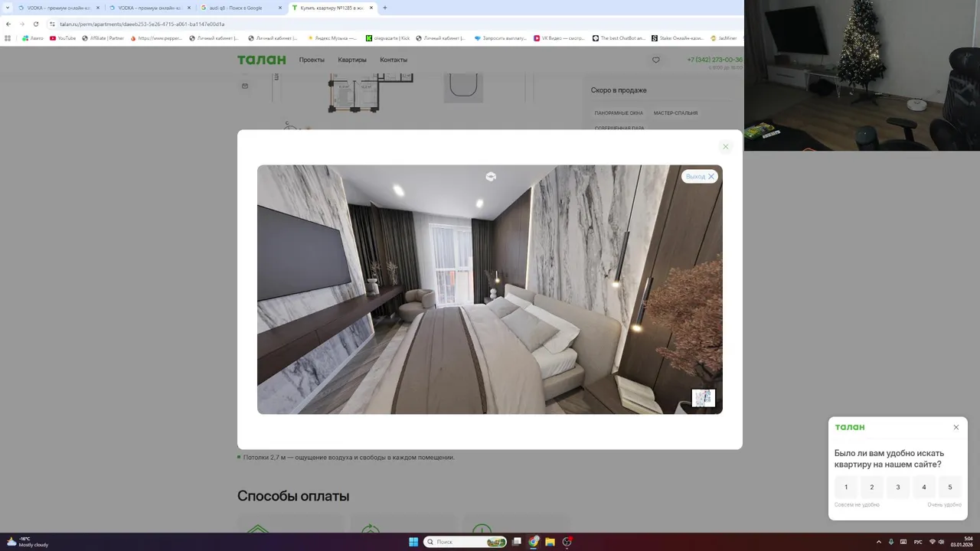Click the Выход exit button

coord(700,176)
